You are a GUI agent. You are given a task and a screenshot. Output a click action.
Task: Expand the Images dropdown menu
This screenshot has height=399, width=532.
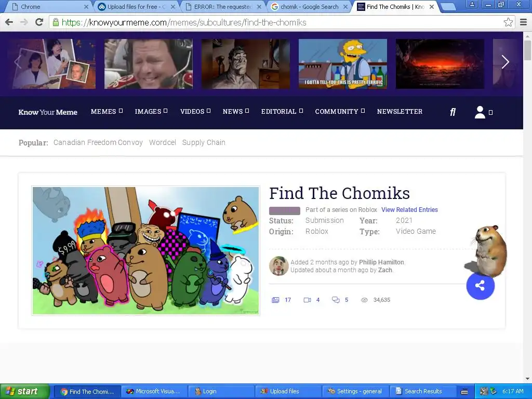point(166,111)
